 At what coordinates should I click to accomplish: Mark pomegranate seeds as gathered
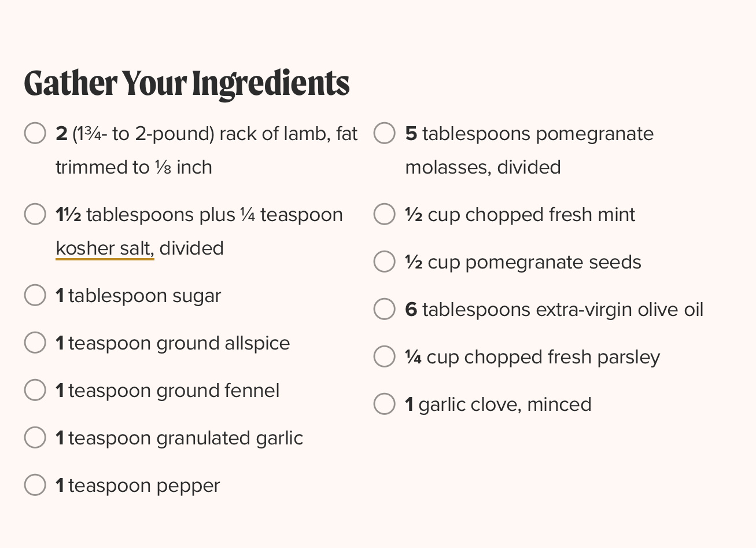point(385,262)
